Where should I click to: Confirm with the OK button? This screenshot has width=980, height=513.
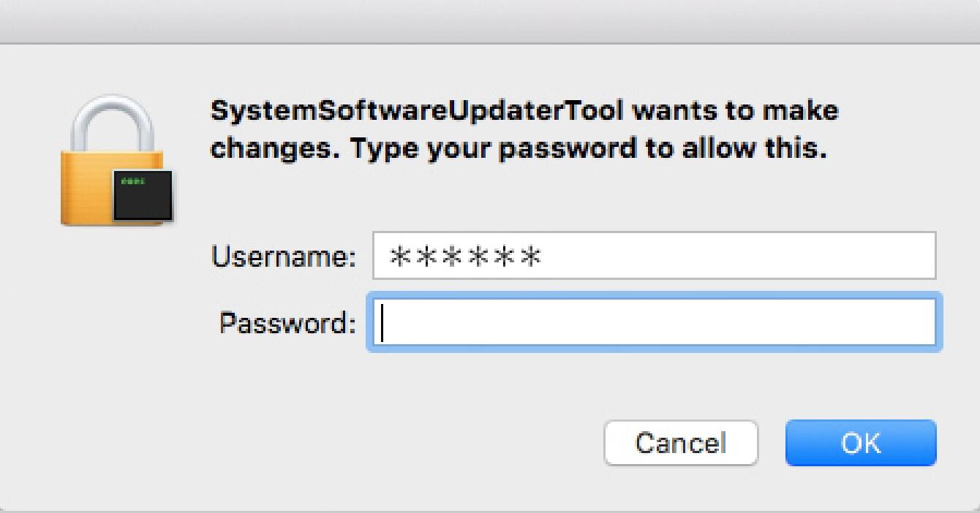pos(860,443)
